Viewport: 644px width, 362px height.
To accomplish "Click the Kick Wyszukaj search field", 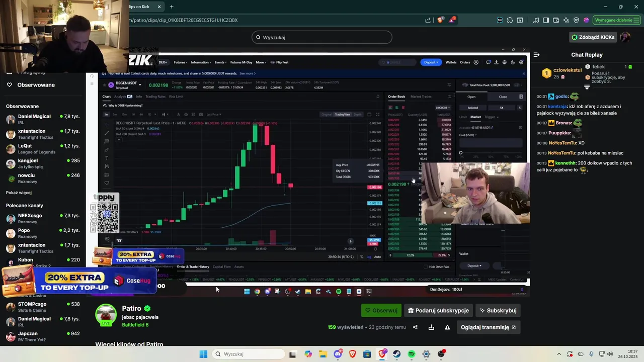I will pos(322,37).
